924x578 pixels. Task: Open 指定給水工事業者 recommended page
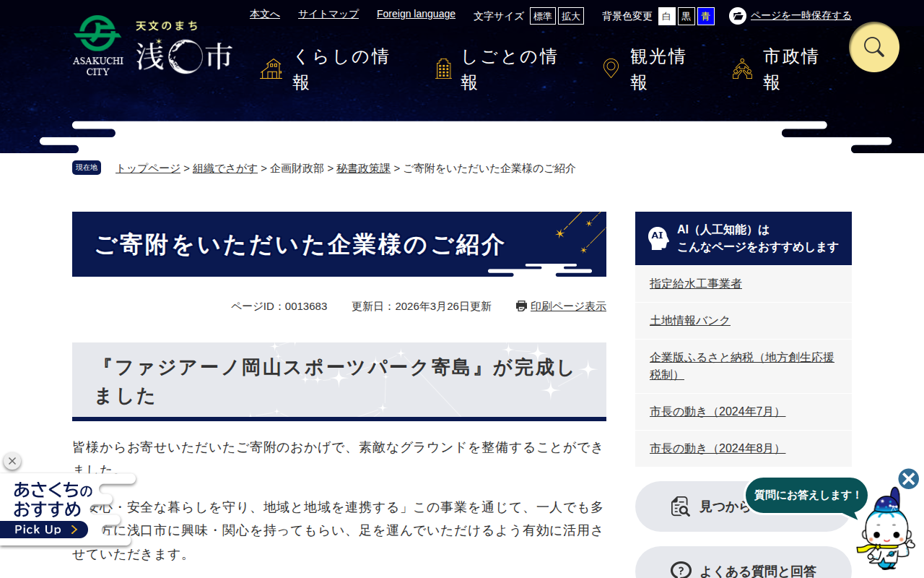pyautogui.click(x=696, y=284)
